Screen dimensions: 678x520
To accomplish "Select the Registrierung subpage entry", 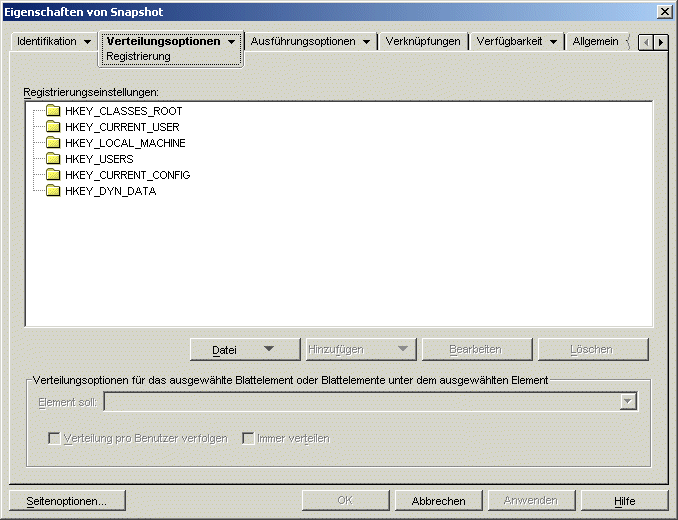I will pyautogui.click(x=138, y=57).
